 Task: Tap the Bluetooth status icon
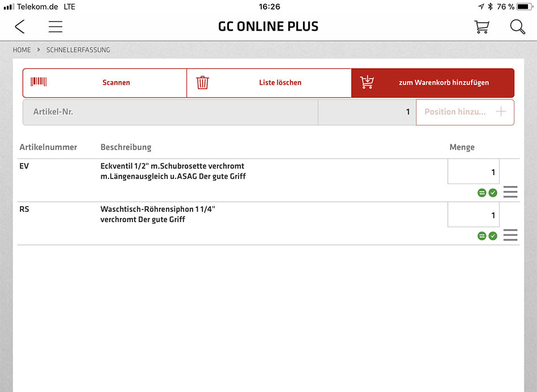pyautogui.click(x=490, y=6)
